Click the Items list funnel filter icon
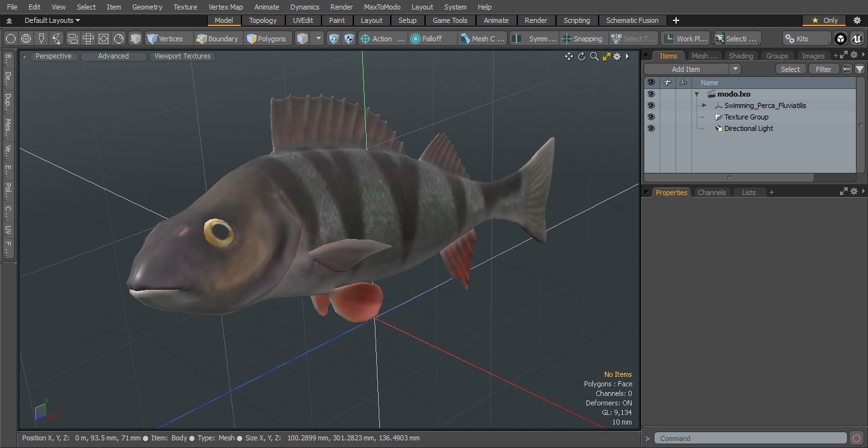The height and width of the screenshot is (448, 868). [x=860, y=69]
